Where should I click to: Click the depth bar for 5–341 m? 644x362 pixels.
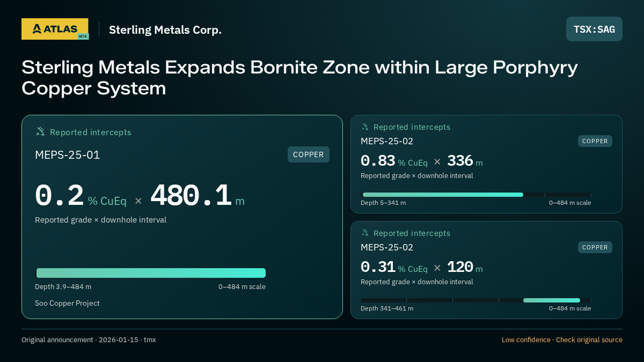(476, 195)
